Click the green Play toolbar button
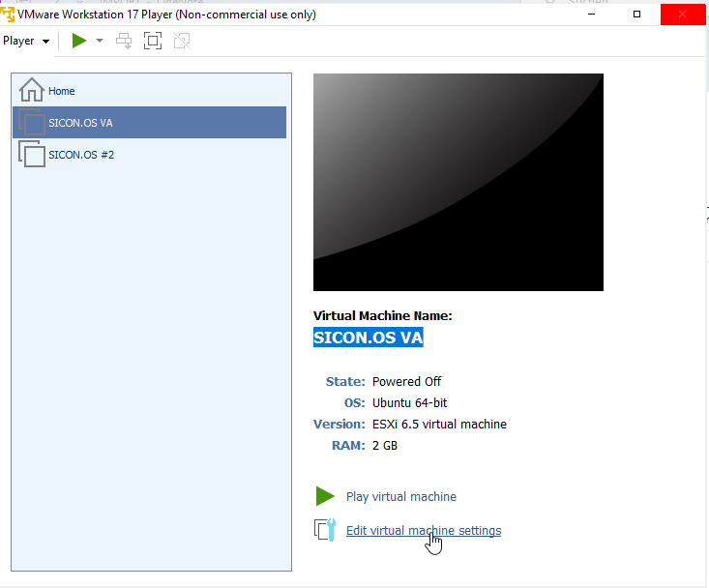The image size is (709, 588). point(79,41)
